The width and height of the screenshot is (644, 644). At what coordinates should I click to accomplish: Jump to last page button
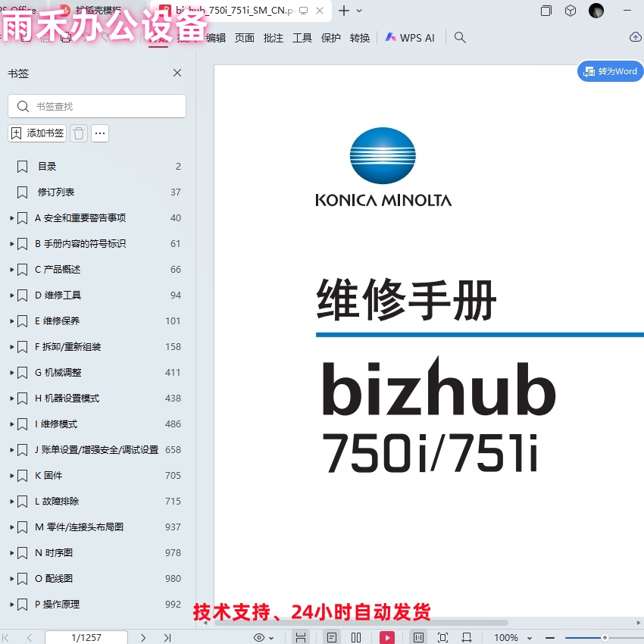[167, 637]
